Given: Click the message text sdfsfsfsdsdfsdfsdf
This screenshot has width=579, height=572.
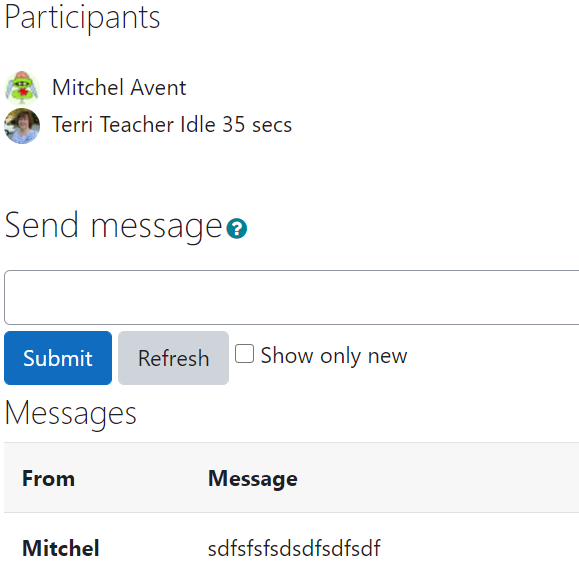Looking at the screenshot, I should [294, 548].
